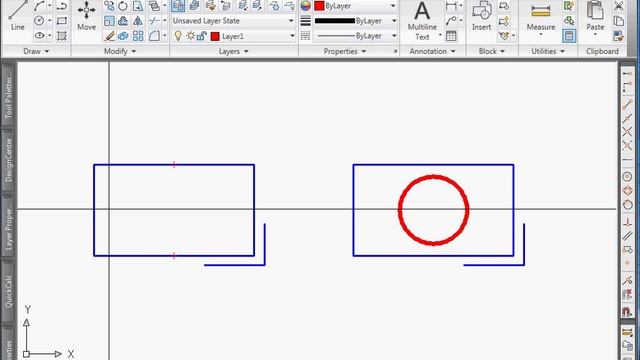Image resolution: width=640 pixels, height=360 pixels.
Task: Toggle Quadrant object snap in right toolbar
Action: click(x=627, y=191)
